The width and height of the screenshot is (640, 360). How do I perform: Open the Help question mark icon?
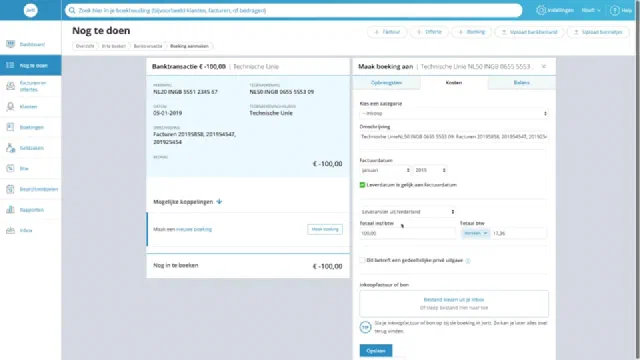(x=614, y=10)
